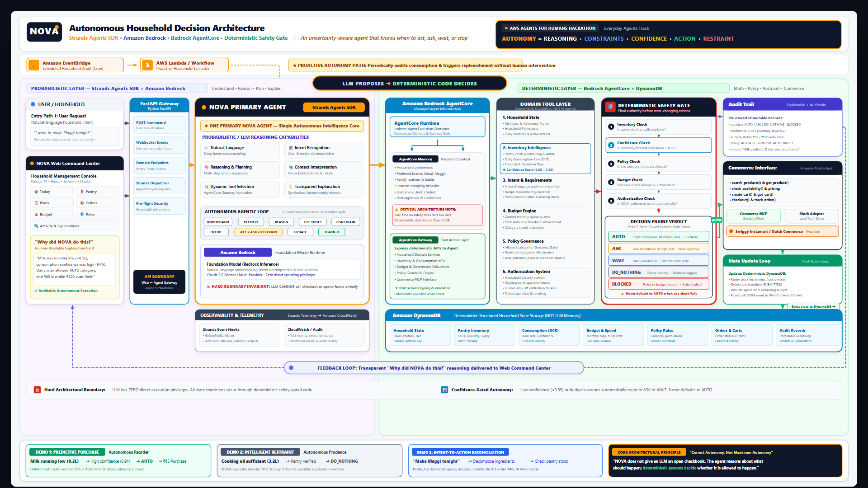Click the Context Interpretation books icon
The image size is (868, 488).
291,167
